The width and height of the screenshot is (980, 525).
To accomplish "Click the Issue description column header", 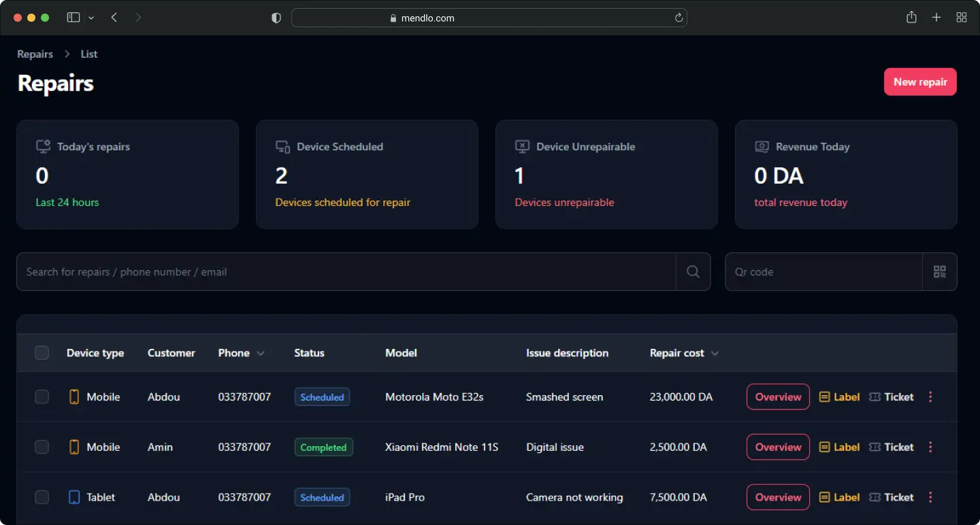I will tap(567, 353).
